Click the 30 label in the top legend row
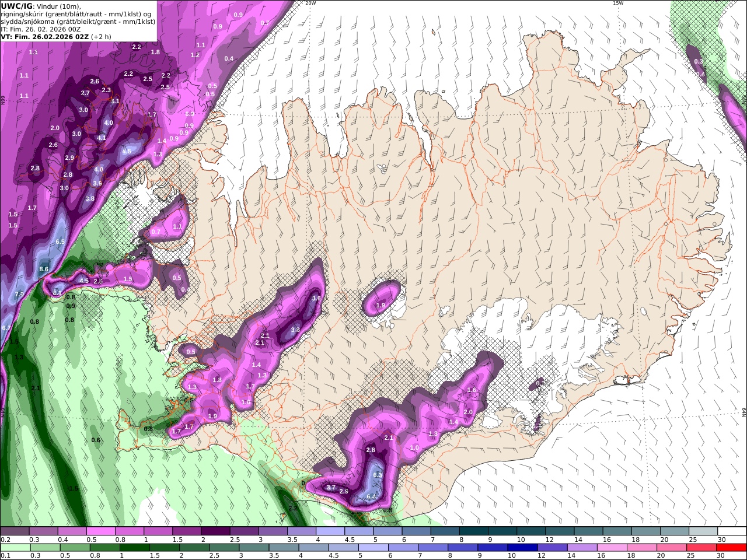 click(721, 540)
